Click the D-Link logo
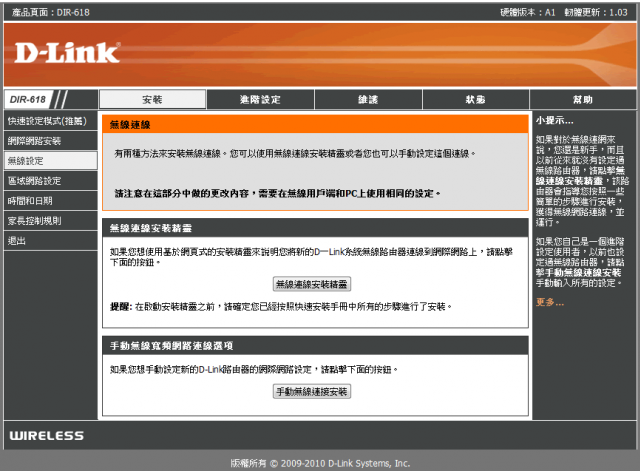Screen dimensions: 640x471 click(67, 53)
